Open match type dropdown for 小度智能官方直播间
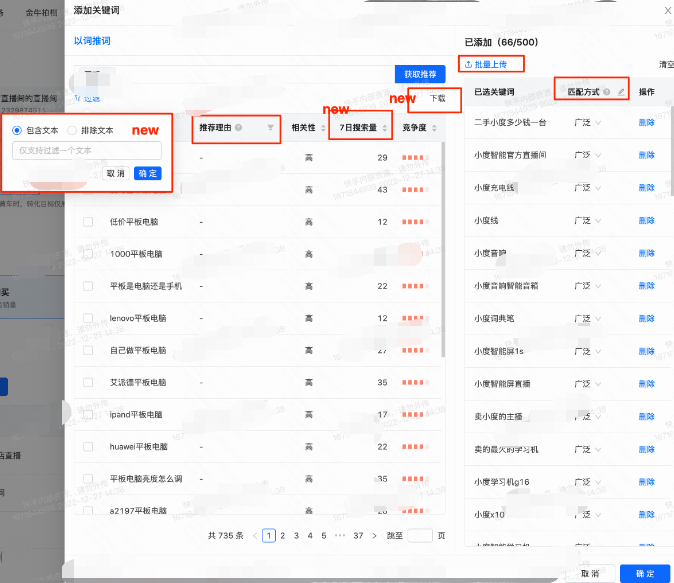Image resolution: width=674 pixels, height=583 pixels. click(588, 155)
